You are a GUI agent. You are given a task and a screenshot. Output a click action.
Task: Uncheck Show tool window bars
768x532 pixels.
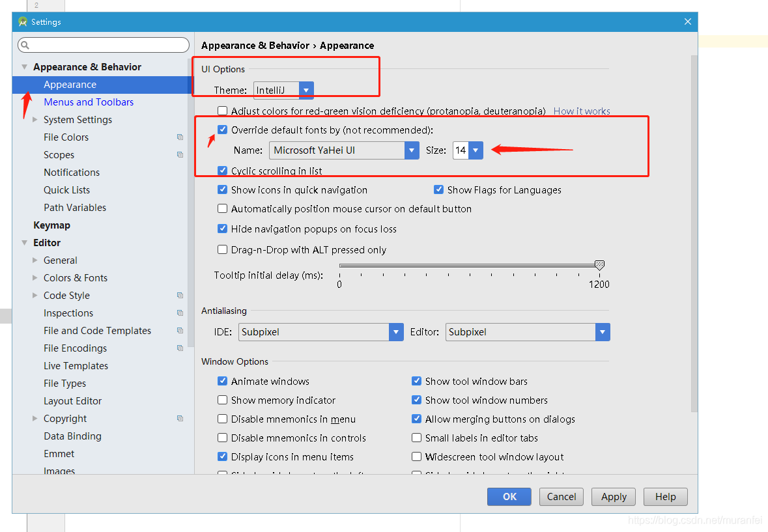417,381
